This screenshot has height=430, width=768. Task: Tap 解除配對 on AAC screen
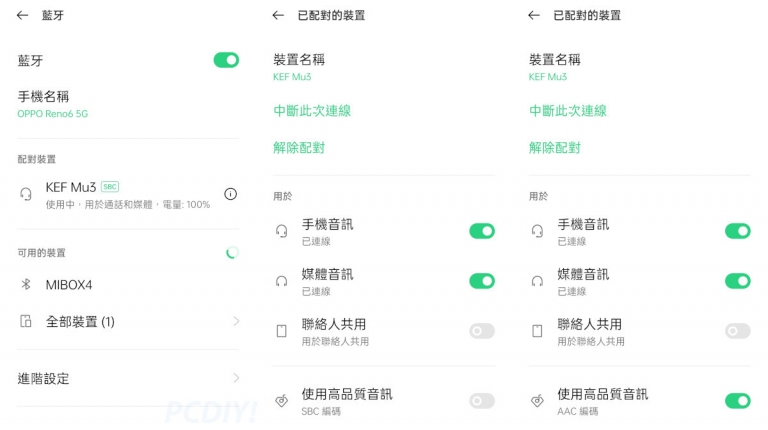coord(554,148)
